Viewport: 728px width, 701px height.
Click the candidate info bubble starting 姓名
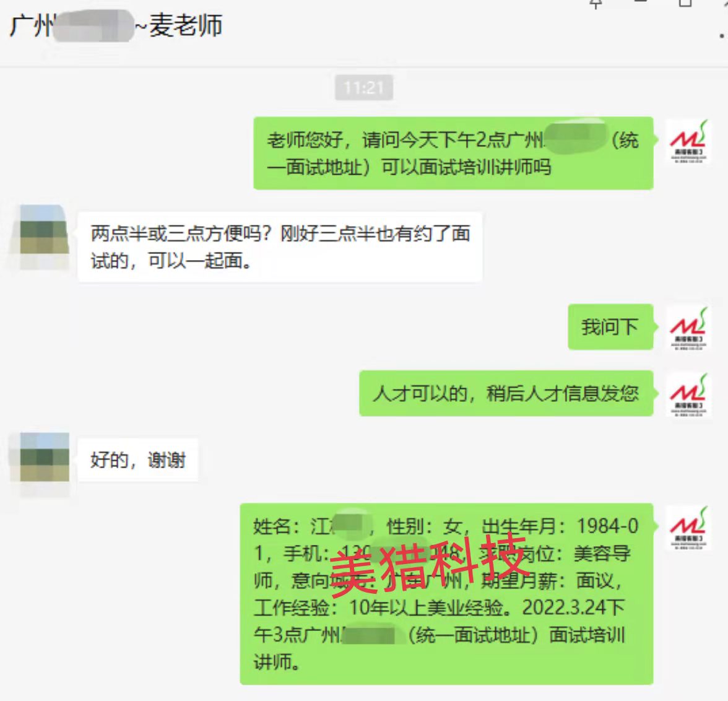pos(447,594)
